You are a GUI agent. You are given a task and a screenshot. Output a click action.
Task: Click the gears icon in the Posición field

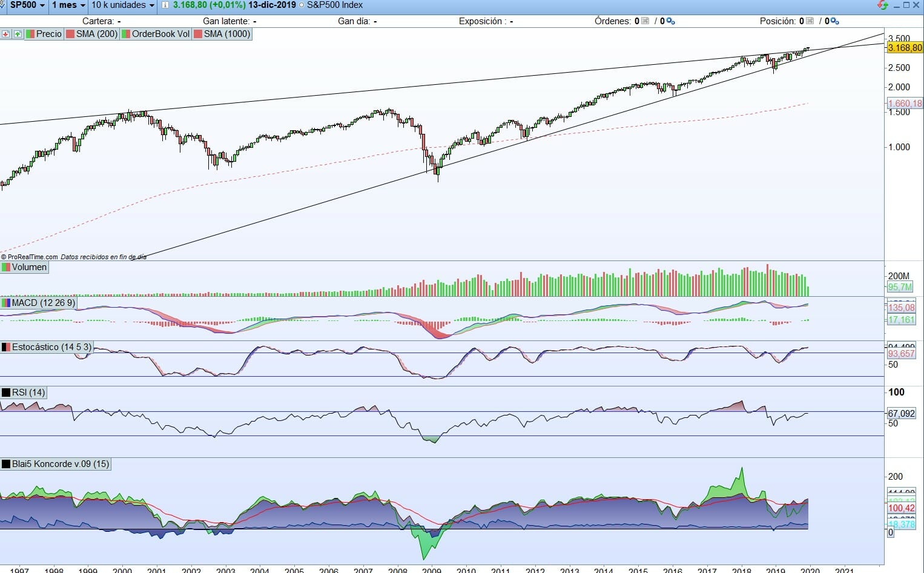pos(835,21)
